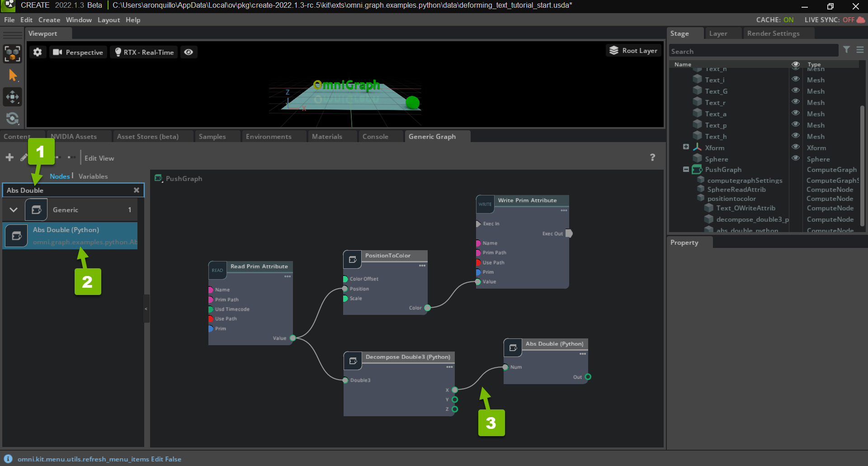Open Stage panel filter funnel icon
The width and height of the screenshot is (868, 466).
tap(846, 50)
